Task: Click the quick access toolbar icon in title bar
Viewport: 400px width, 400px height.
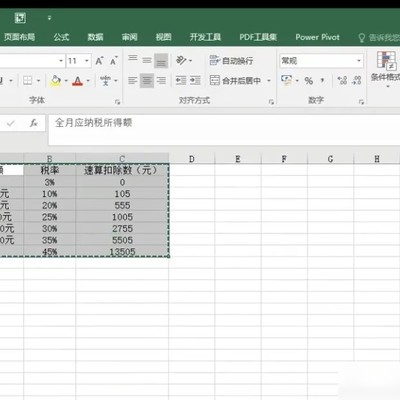Action: 20,18
